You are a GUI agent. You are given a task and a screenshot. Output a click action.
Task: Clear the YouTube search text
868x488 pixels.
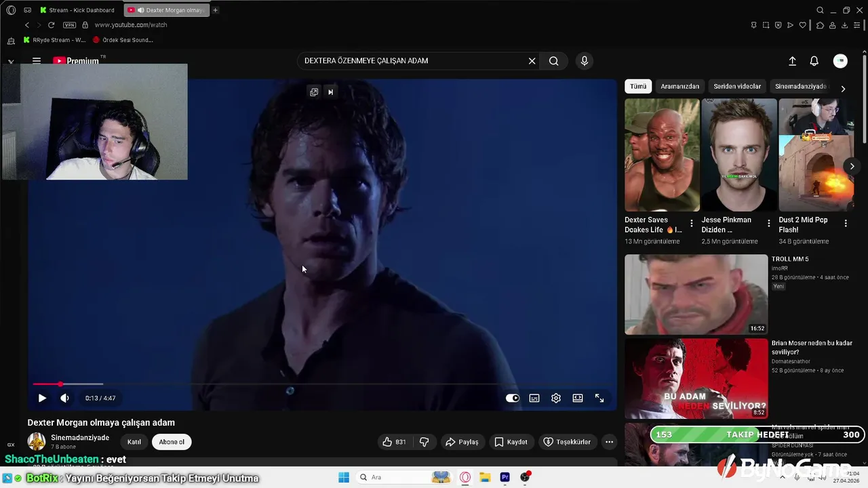pos(532,61)
